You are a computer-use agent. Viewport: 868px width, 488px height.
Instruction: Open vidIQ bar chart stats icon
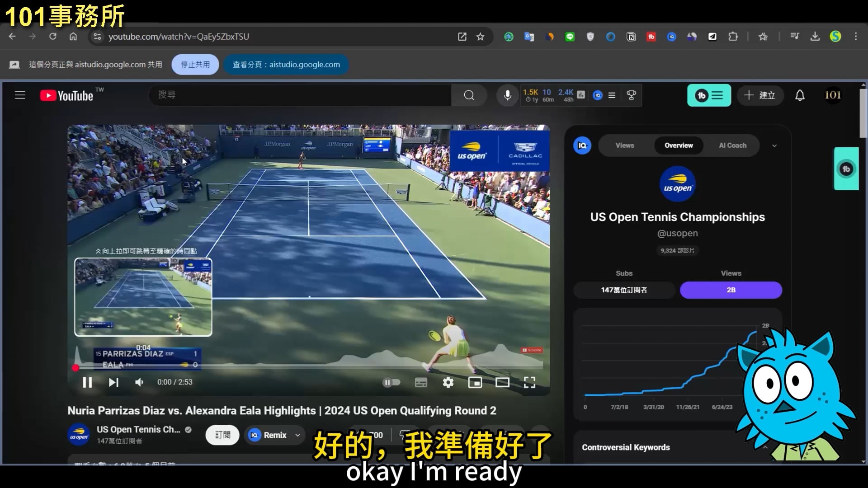(x=581, y=95)
